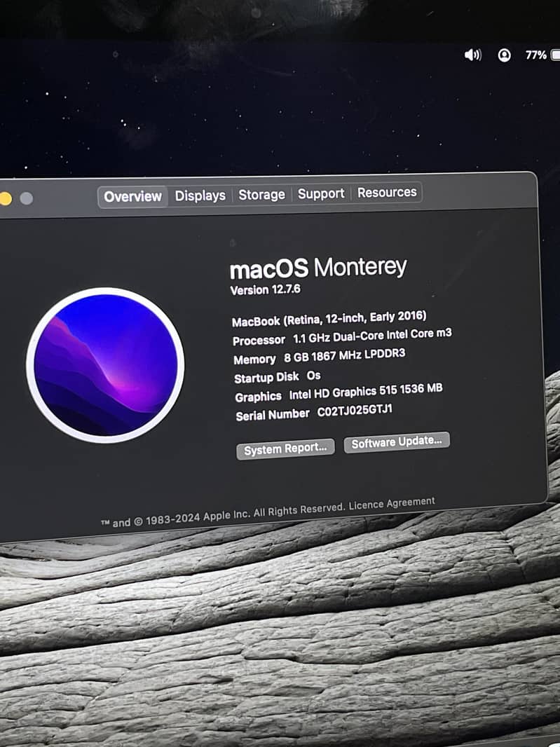The image size is (560, 747).
Task: Open the Licence Agreement link
Action: pos(392,504)
